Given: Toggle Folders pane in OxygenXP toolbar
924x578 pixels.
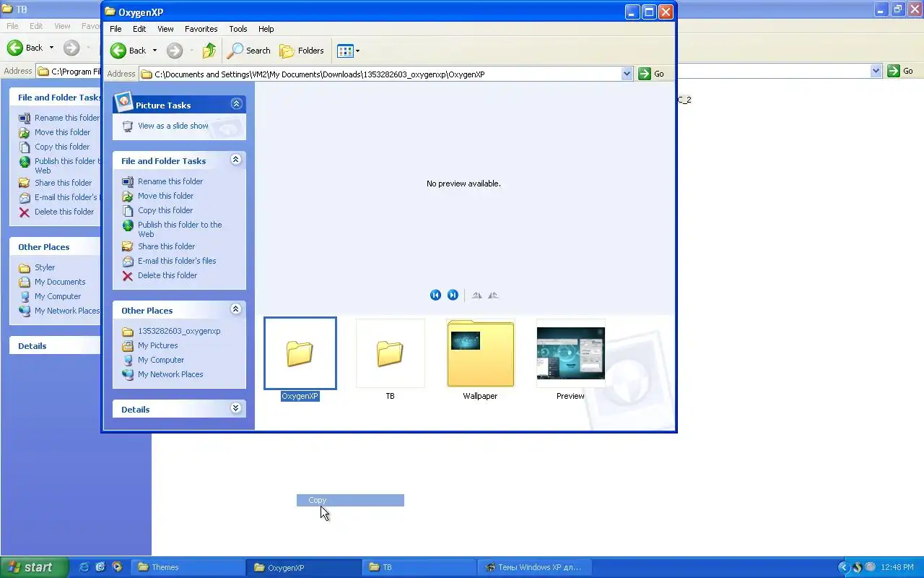Looking at the screenshot, I should click(302, 51).
